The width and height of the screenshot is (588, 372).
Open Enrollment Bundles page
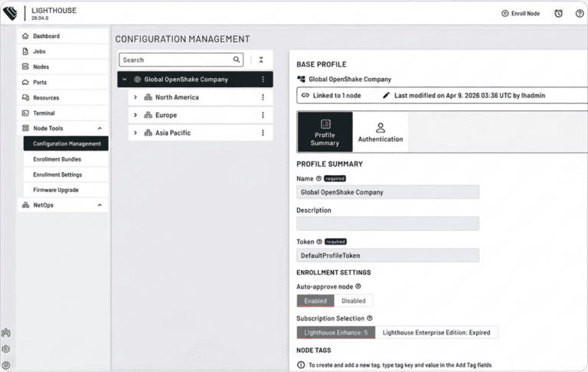pyautogui.click(x=66, y=159)
